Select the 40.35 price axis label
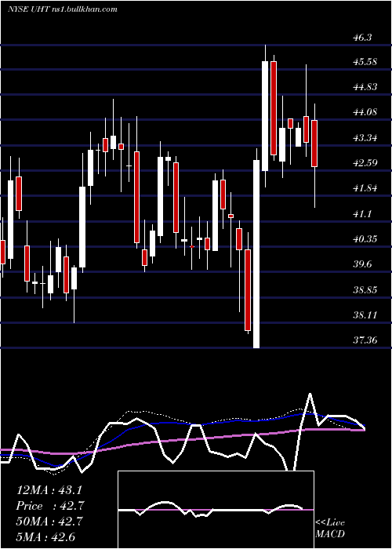392x549 pixels. (x=365, y=239)
